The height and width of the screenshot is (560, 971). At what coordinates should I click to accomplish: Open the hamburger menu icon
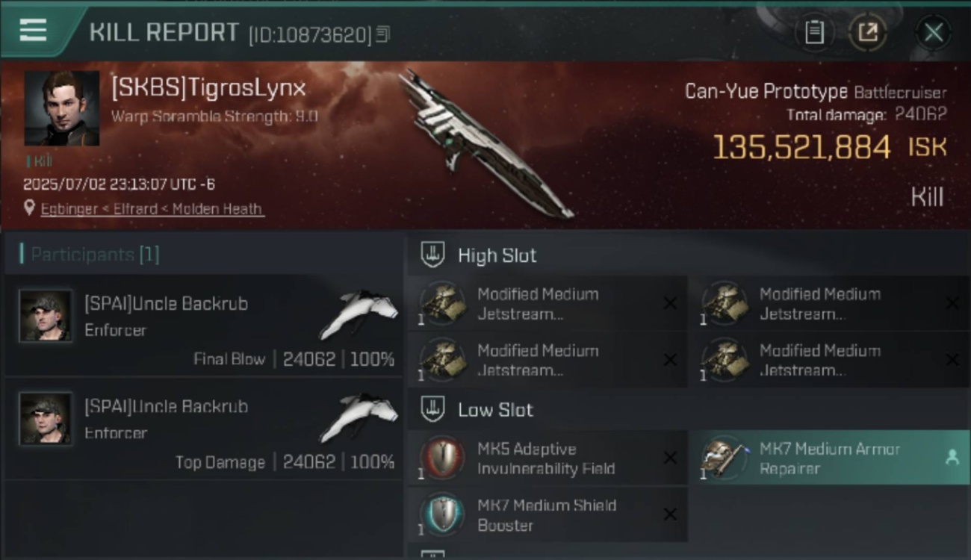click(33, 30)
